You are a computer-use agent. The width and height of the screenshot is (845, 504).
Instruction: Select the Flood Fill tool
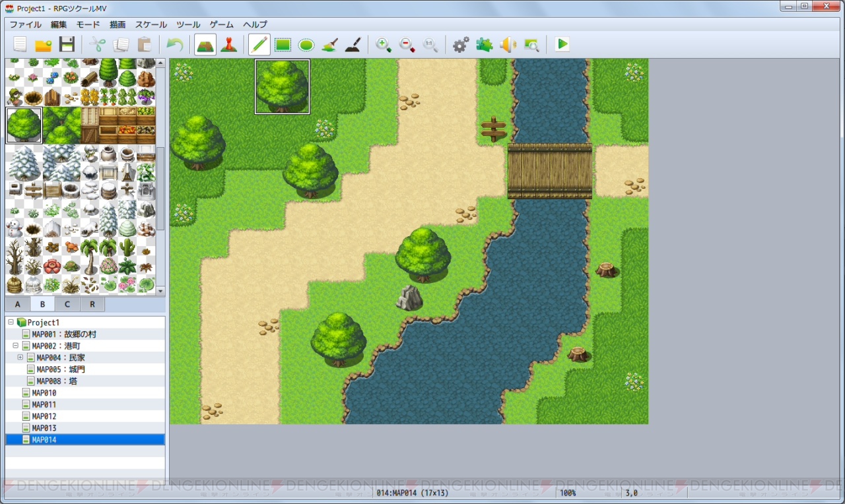329,44
